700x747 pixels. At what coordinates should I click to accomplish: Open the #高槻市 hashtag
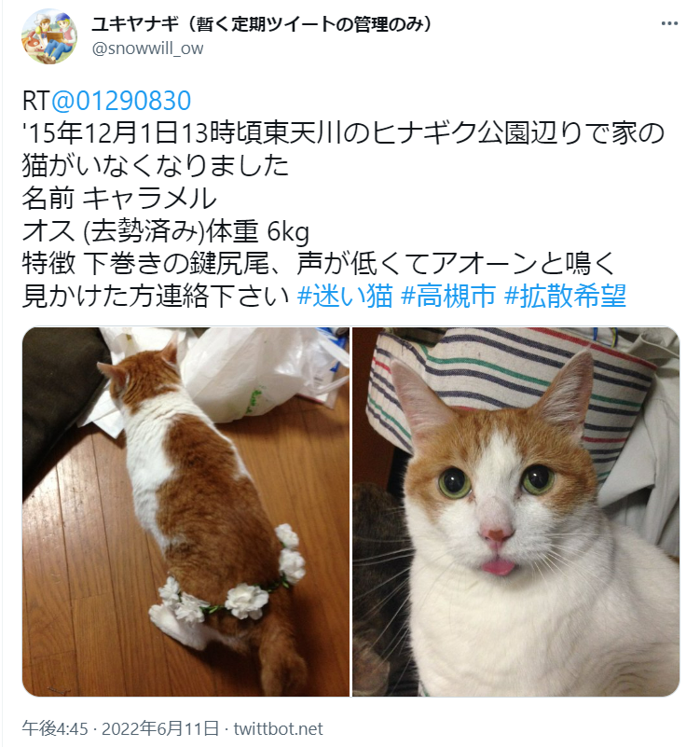click(448, 296)
